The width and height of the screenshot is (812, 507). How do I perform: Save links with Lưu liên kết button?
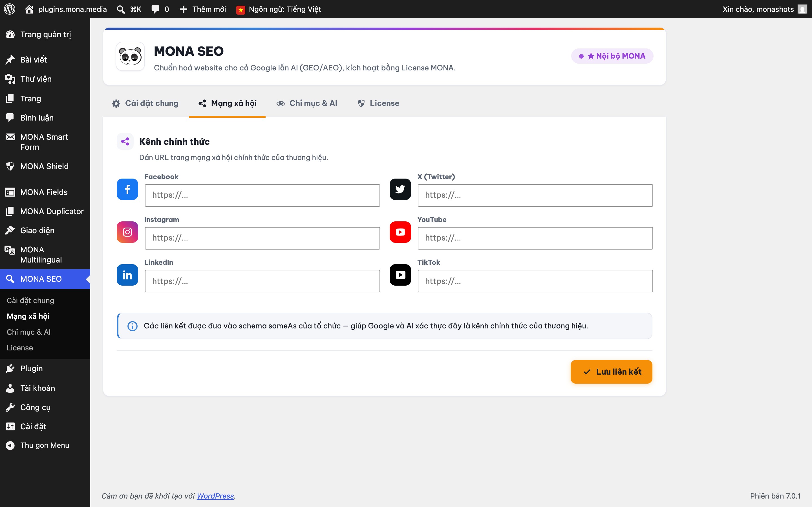[x=611, y=372]
